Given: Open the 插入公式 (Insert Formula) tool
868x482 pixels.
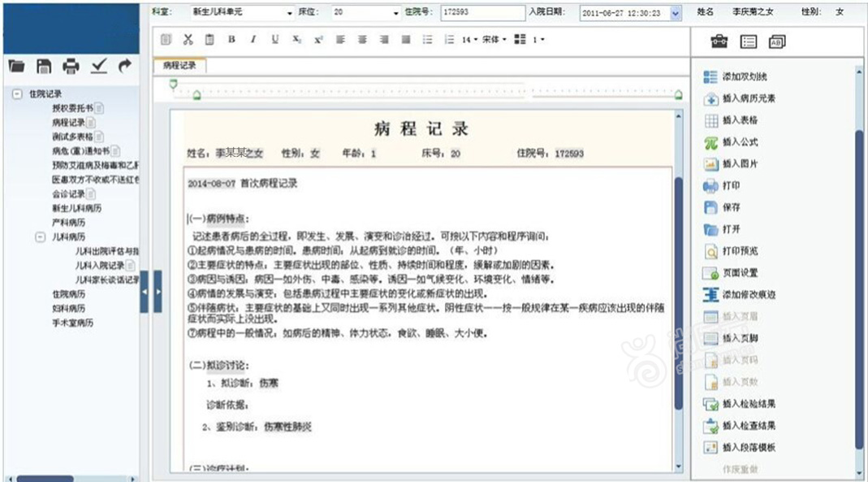Looking at the screenshot, I should [732, 142].
